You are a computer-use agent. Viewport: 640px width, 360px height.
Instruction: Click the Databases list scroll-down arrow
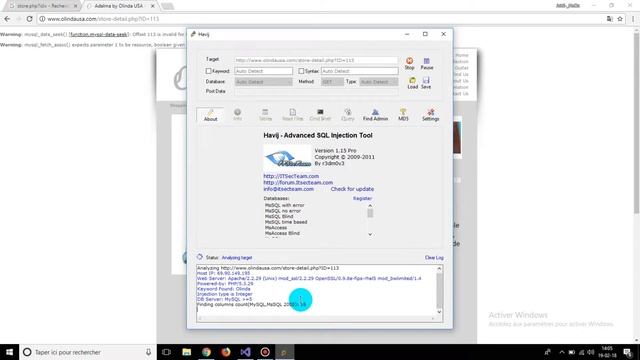coord(370,234)
